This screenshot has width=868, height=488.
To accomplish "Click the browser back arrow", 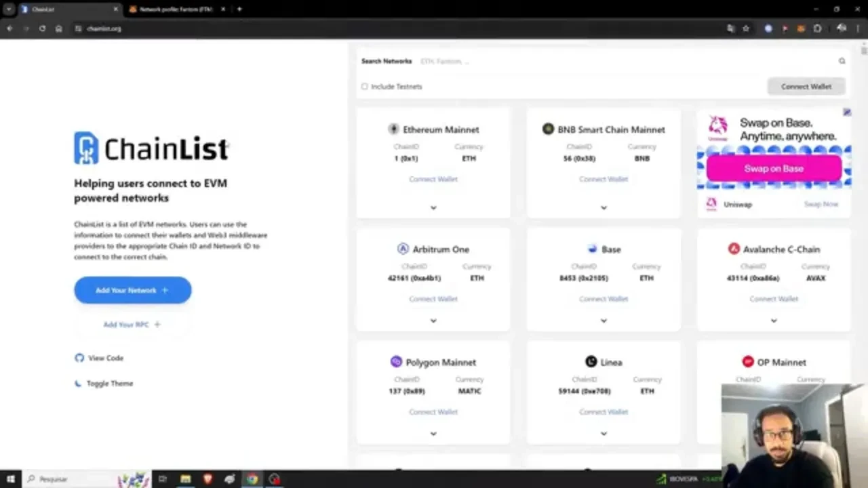I will coord(9,28).
